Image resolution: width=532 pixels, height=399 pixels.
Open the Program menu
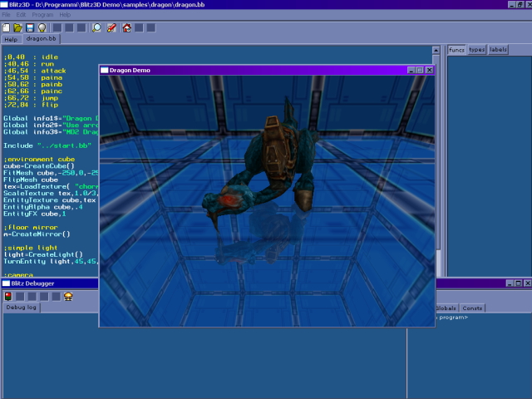[x=42, y=15]
